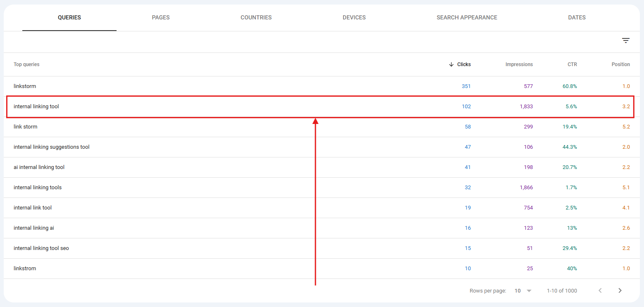Select the 'internal linking tool' query
This screenshot has height=307, width=644.
(36, 107)
